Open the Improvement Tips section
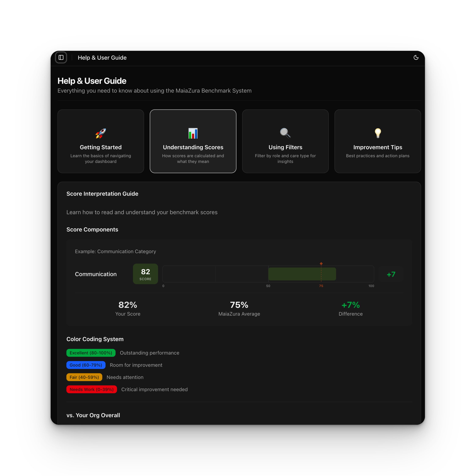The height and width of the screenshot is (476, 476). point(378,147)
